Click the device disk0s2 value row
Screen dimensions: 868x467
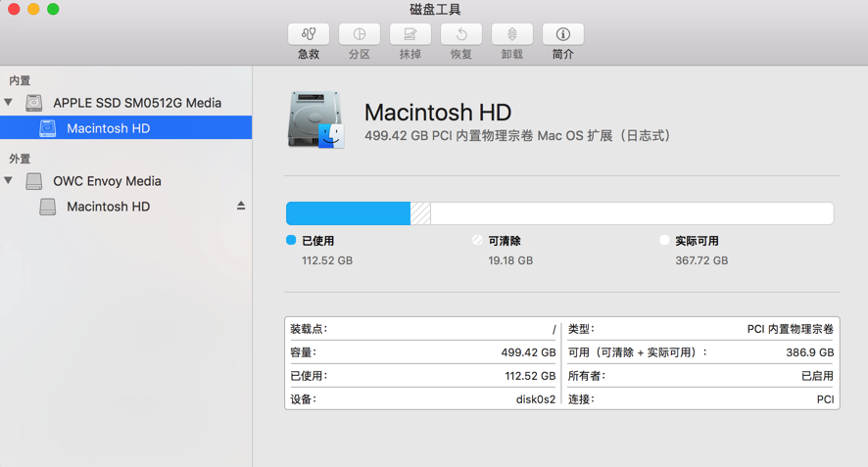click(x=422, y=399)
